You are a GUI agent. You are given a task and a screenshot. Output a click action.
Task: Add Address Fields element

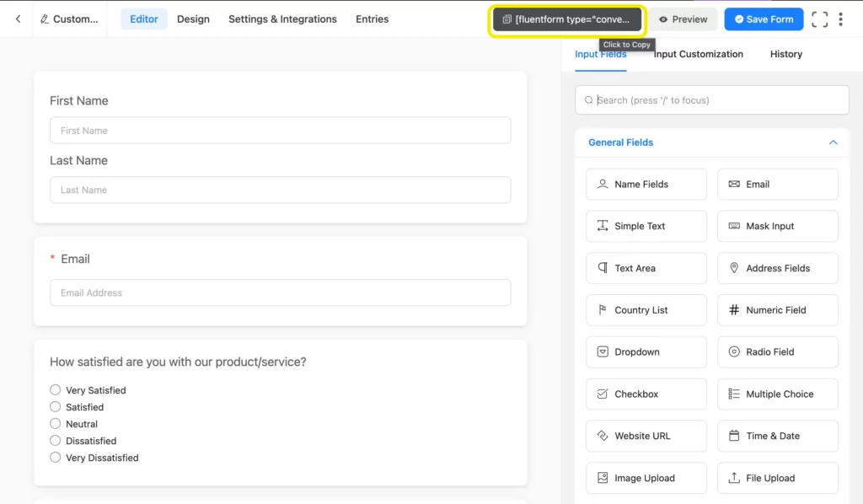778,268
